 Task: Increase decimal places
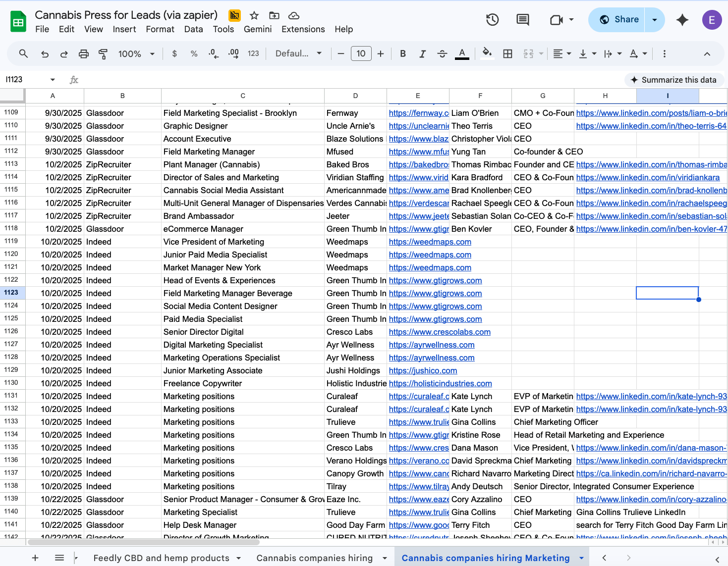pyautogui.click(x=233, y=53)
